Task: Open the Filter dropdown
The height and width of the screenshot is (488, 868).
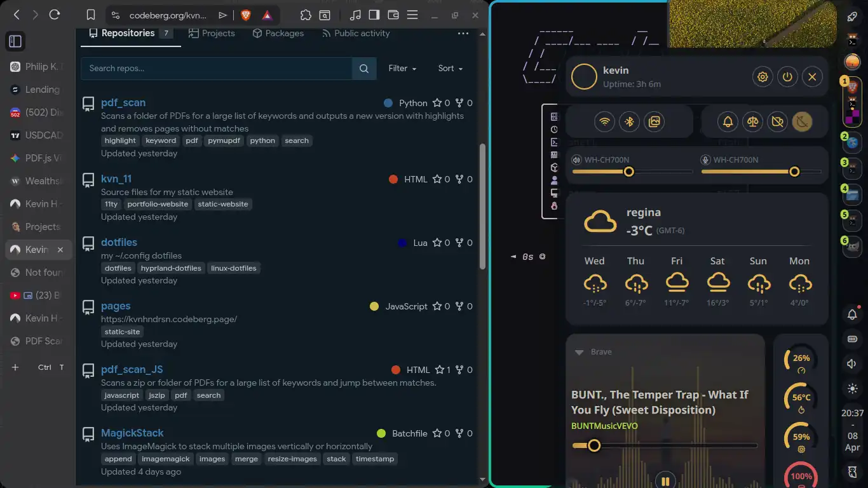Action: (402, 69)
